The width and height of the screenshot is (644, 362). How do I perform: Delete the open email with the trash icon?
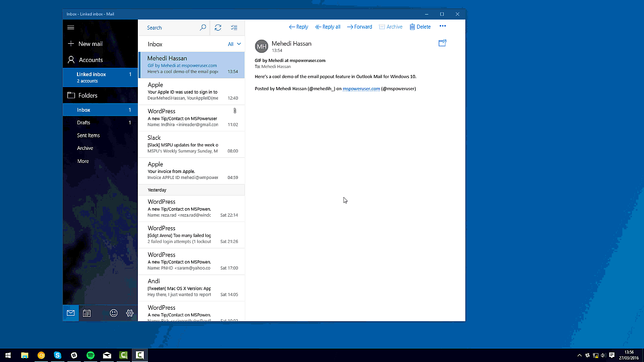(420, 27)
